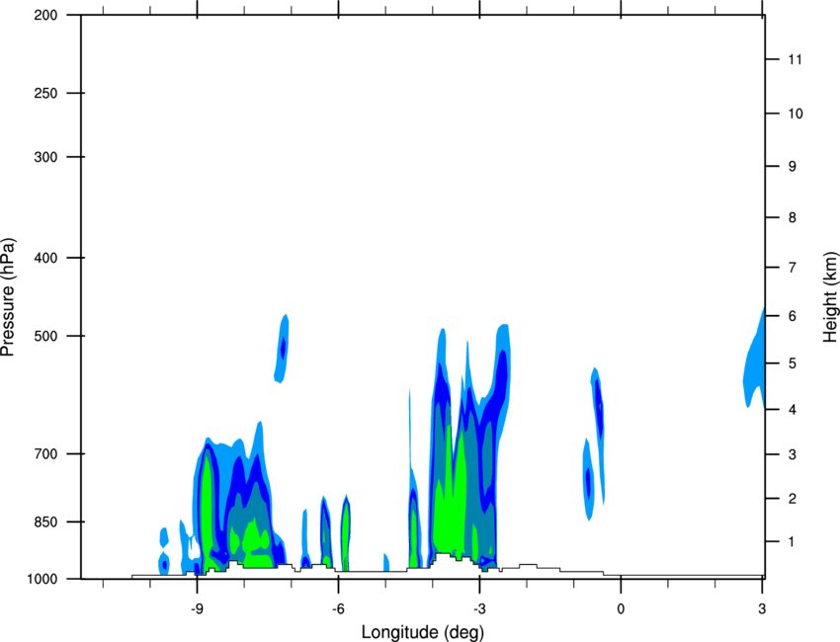Click the 'Height (km)' axis title

(x=830, y=296)
